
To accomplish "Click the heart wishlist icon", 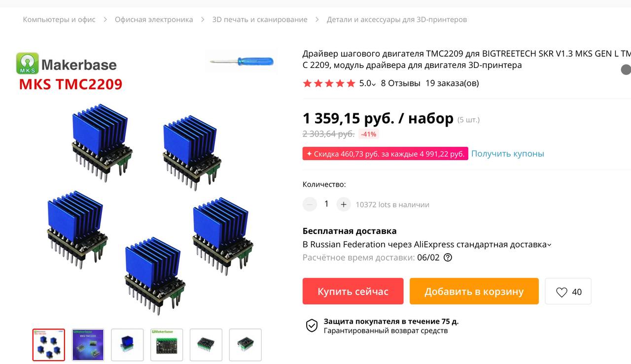I will click(561, 292).
